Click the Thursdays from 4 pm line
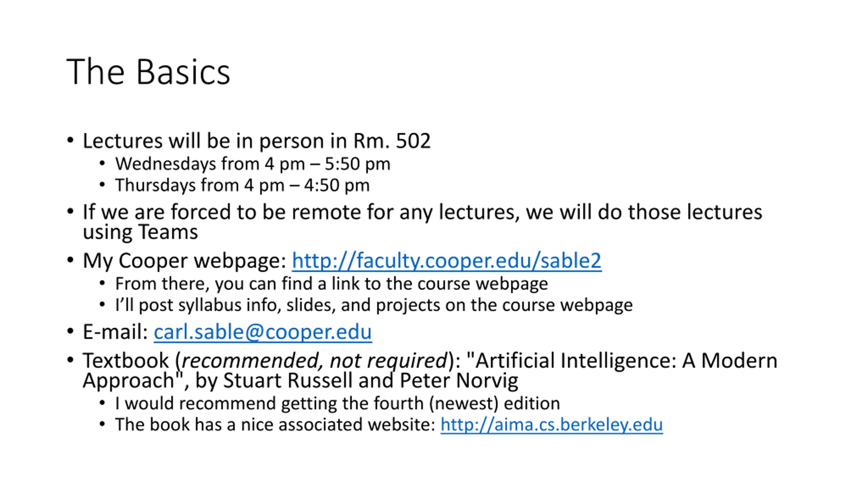This screenshot has height=488, width=868. [242, 185]
